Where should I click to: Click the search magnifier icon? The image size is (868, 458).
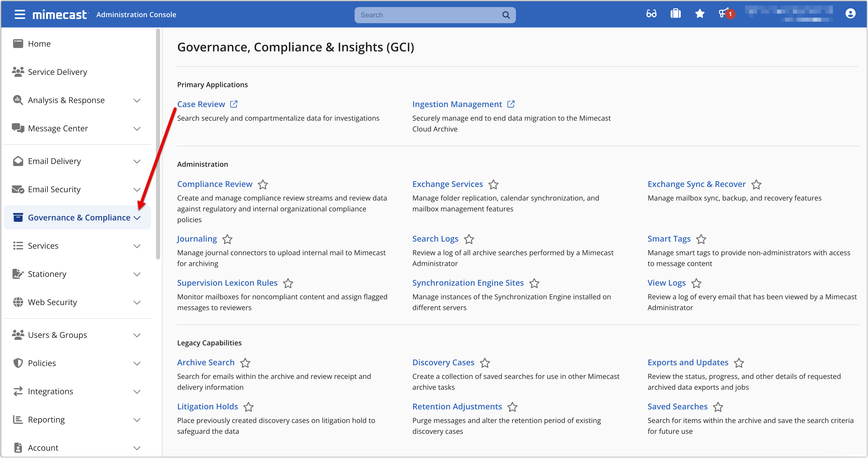pyautogui.click(x=506, y=15)
